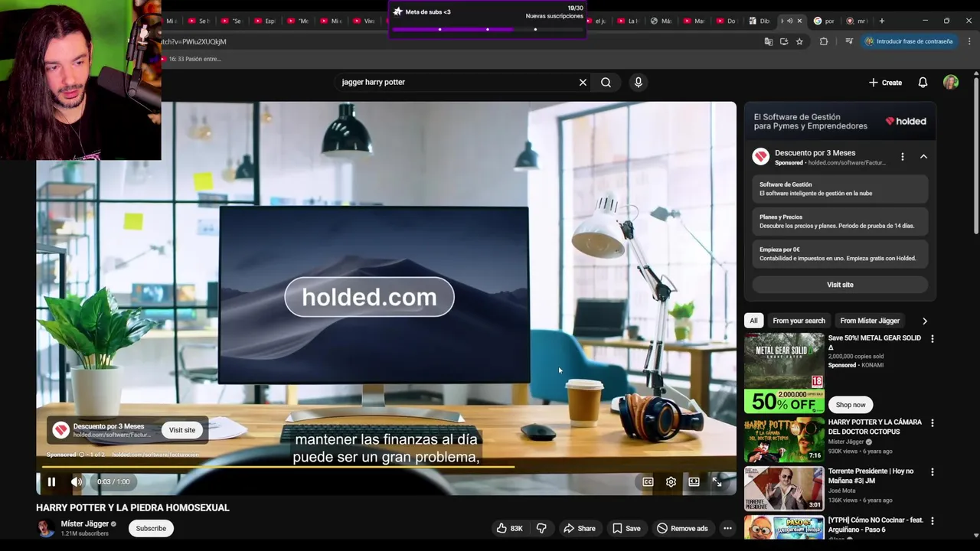Image resolution: width=980 pixels, height=551 pixels.
Task: Open more actions ellipsis below video
Action: pyautogui.click(x=727, y=528)
